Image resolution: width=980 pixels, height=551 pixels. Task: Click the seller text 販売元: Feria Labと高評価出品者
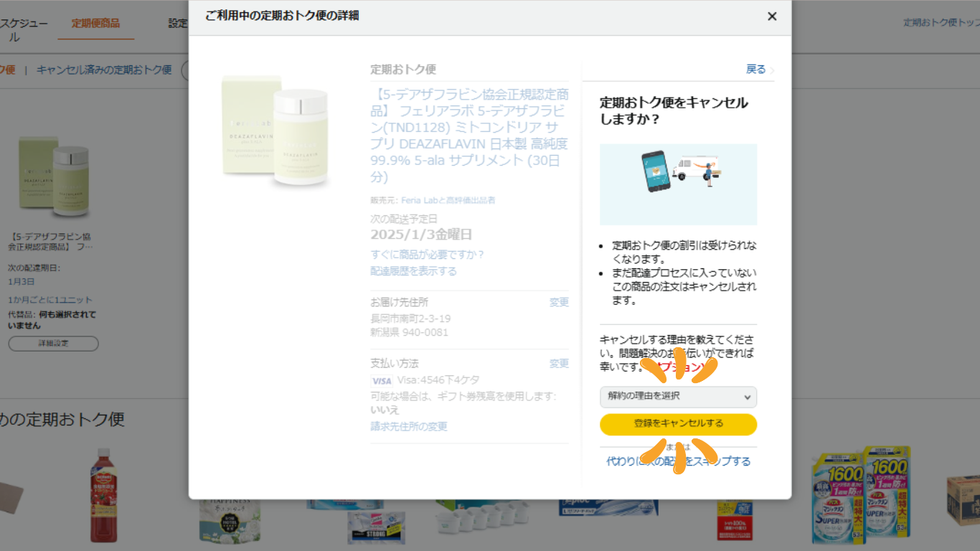coord(433,201)
